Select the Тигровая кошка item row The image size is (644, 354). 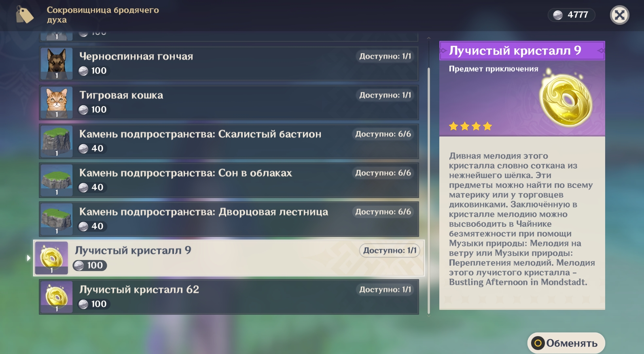point(229,102)
